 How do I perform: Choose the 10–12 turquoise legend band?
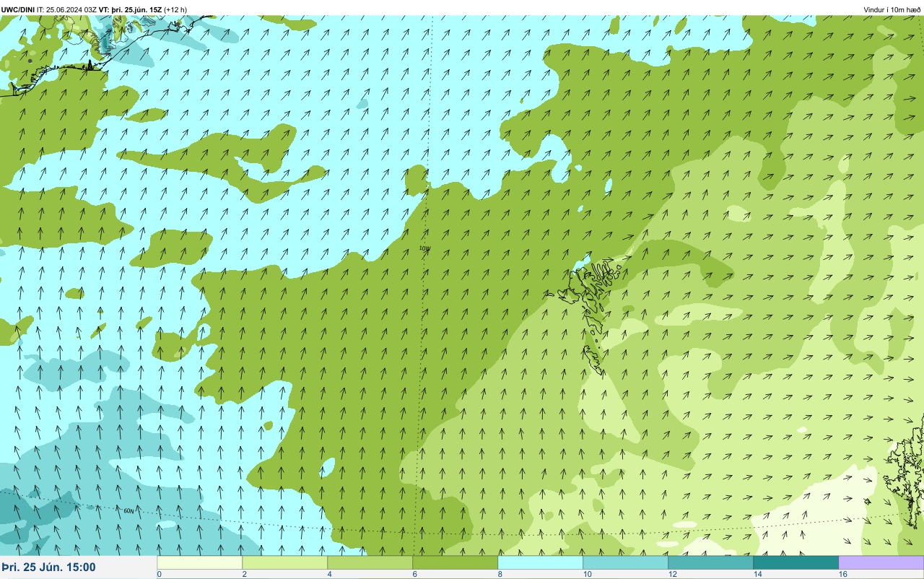click(x=626, y=562)
